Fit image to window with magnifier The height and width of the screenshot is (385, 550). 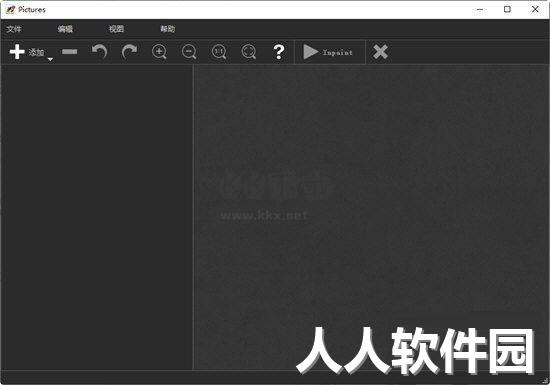tap(249, 52)
